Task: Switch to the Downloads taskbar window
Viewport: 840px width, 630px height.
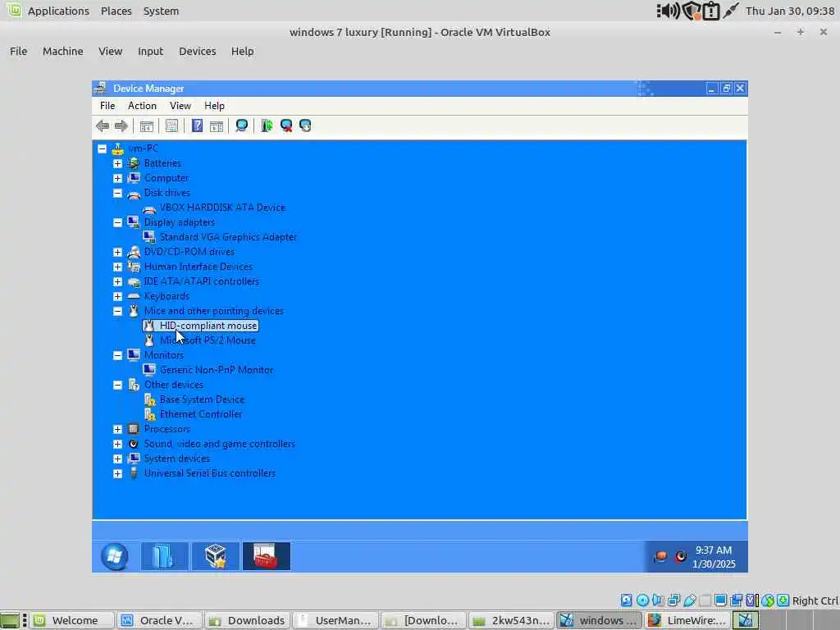Action: click(248, 620)
